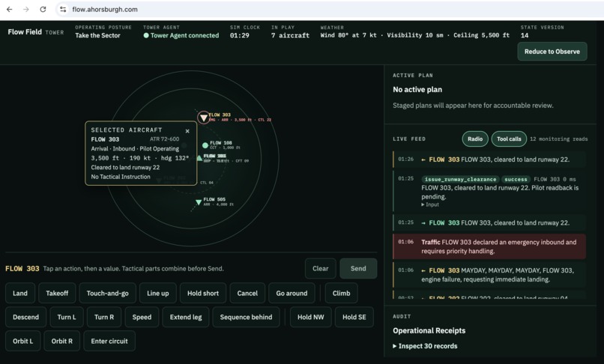The height and width of the screenshot is (364, 604).
Task: Choose the Sequence behind action
Action: pos(246,317)
